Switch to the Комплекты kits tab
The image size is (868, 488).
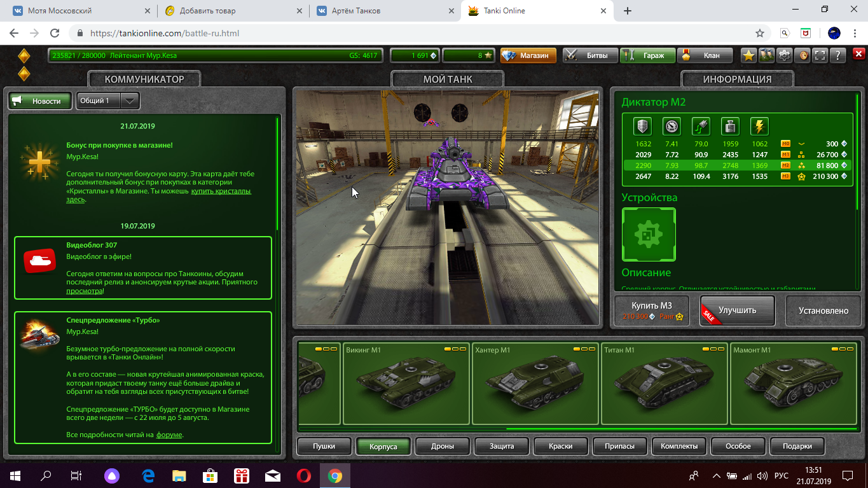(x=679, y=446)
